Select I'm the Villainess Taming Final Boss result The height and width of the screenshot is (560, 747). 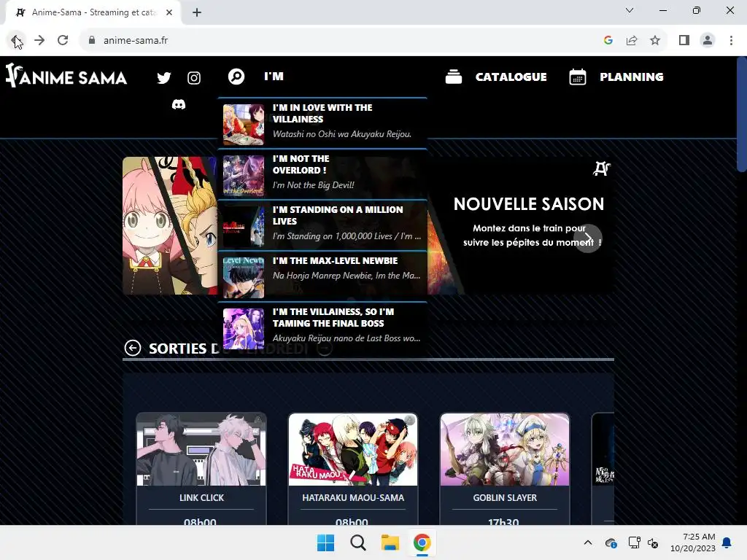tap(322, 327)
